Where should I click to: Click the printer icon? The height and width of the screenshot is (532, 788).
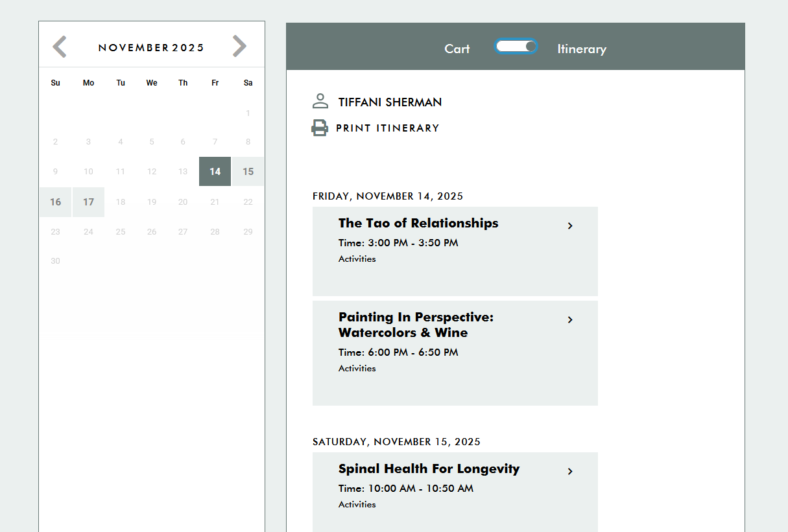(x=320, y=127)
